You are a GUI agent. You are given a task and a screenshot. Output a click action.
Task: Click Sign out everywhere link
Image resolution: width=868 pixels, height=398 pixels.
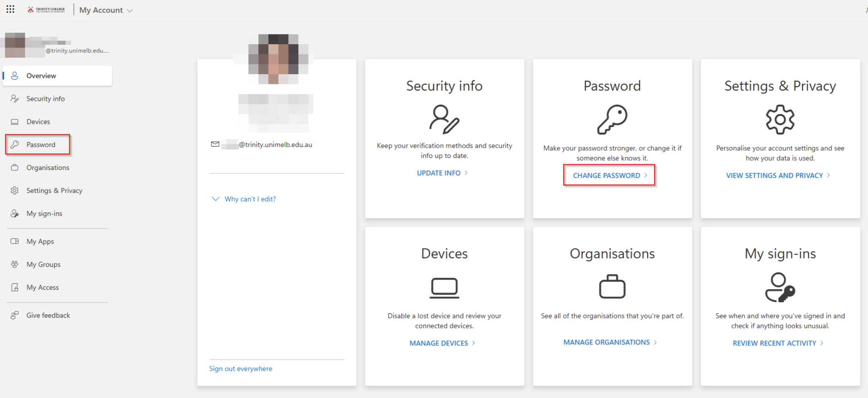pos(240,369)
